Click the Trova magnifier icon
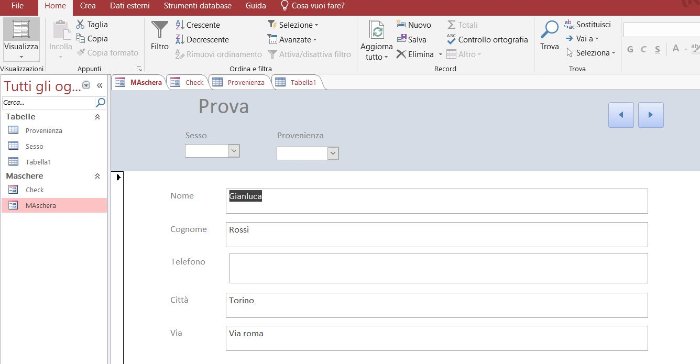The width and height of the screenshot is (700, 364). click(x=550, y=29)
